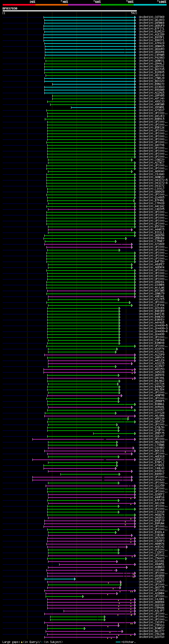This screenshot has width=169, height=644.
Task: Select label UniRef100_C3XV18
Action: coord(152,512)
